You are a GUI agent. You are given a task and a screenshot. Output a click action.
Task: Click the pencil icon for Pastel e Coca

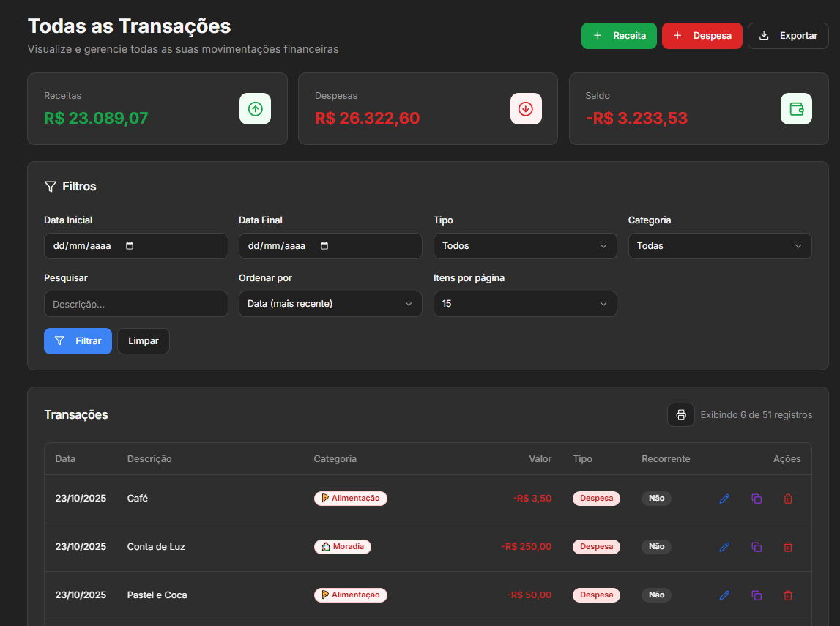[x=724, y=595]
